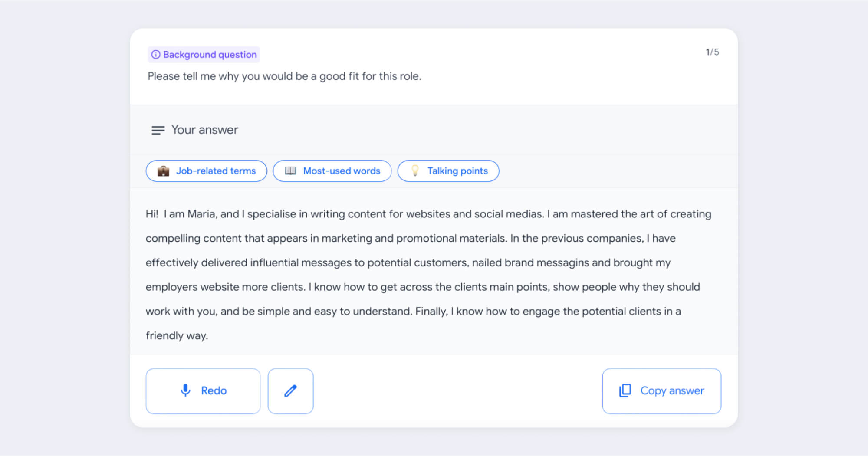The width and height of the screenshot is (868, 456).
Task: Click the text-lines icon next to Your answer
Action: coord(158,130)
